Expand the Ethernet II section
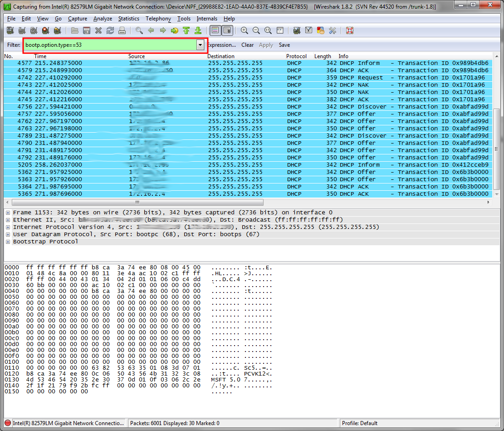 8,220
